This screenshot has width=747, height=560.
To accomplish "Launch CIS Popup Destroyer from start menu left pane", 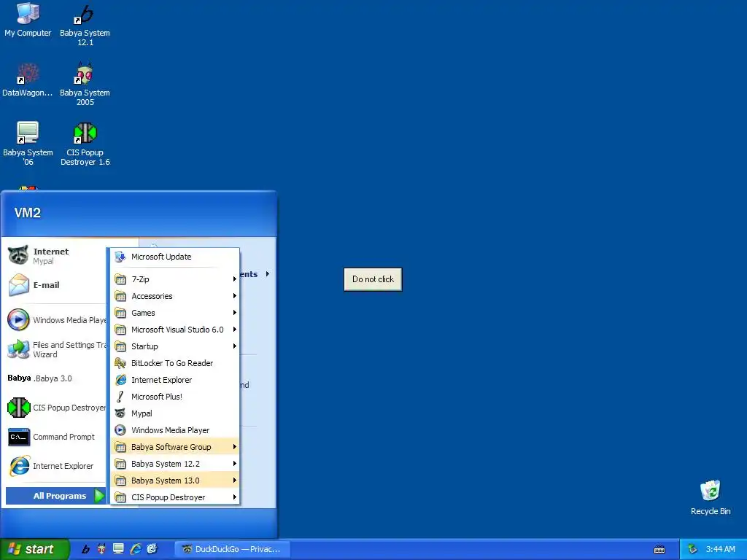I will [55, 408].
